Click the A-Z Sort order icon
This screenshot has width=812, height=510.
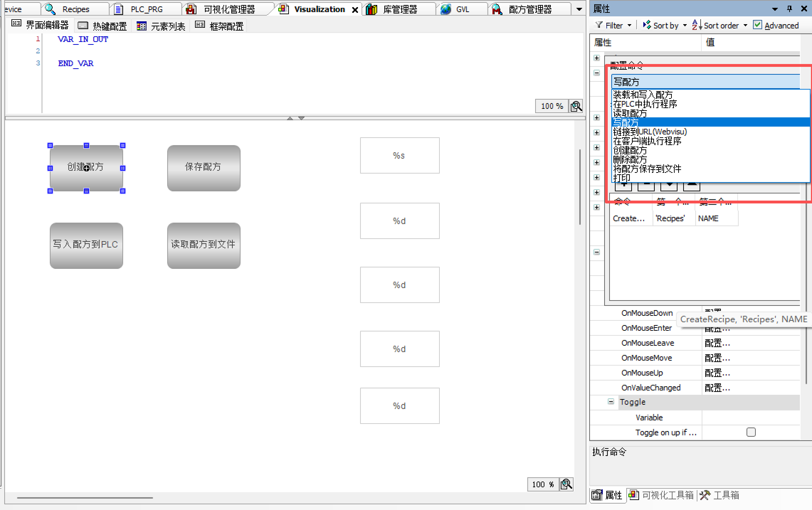(x=697, y=25)
